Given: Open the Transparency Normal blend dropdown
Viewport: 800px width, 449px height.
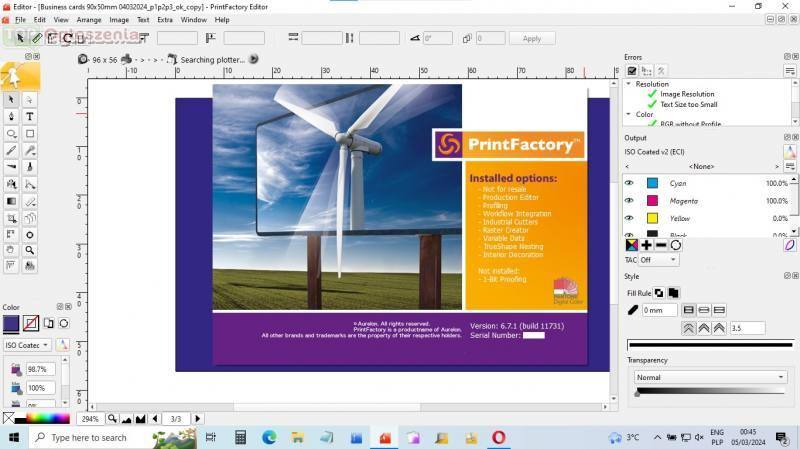Looking at the screenshot, I should [x=711, y=377].
